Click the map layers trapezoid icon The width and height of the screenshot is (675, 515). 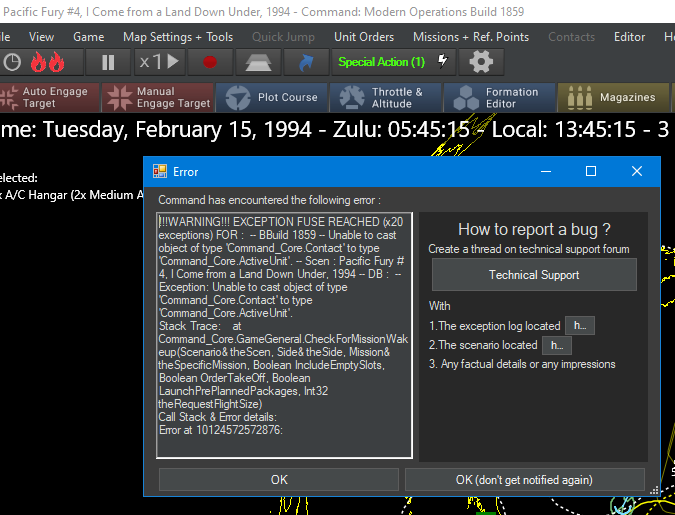coord(258,62)
